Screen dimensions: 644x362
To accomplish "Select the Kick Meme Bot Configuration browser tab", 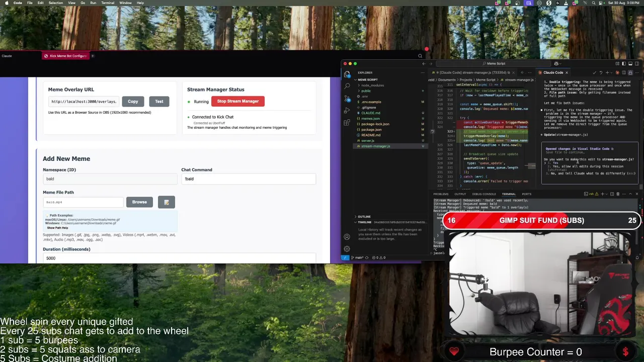I will point(65,56).
